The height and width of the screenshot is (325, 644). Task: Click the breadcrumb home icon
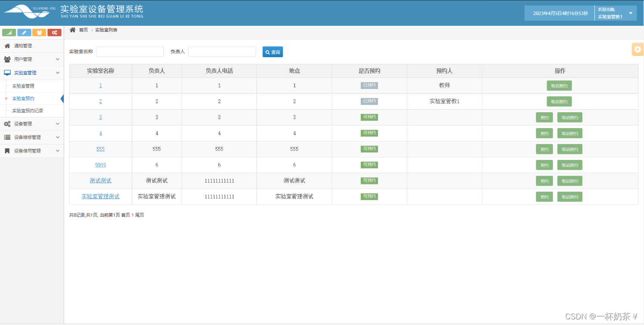point(73,30)
